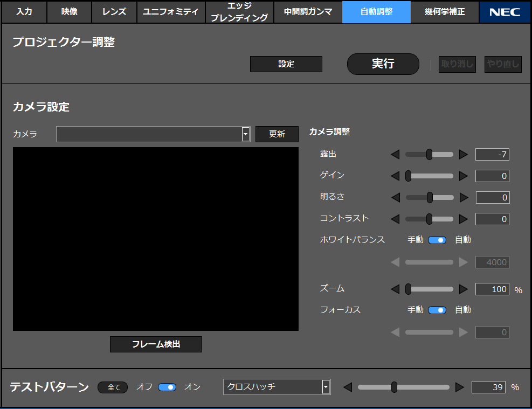The image size is (532, 409).
Task: Expand the クロスハッチ test pattern dropdown
Action: click(326, 387)
